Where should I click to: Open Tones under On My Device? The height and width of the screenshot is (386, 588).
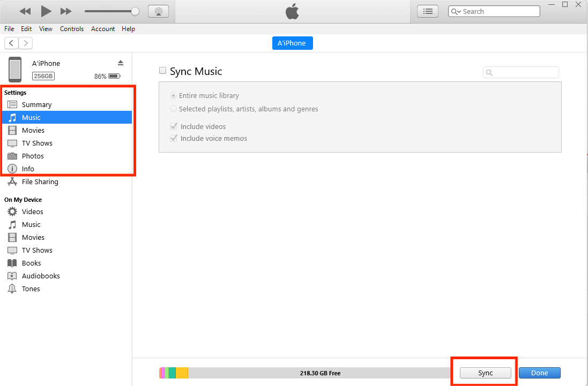coord(67,289)
